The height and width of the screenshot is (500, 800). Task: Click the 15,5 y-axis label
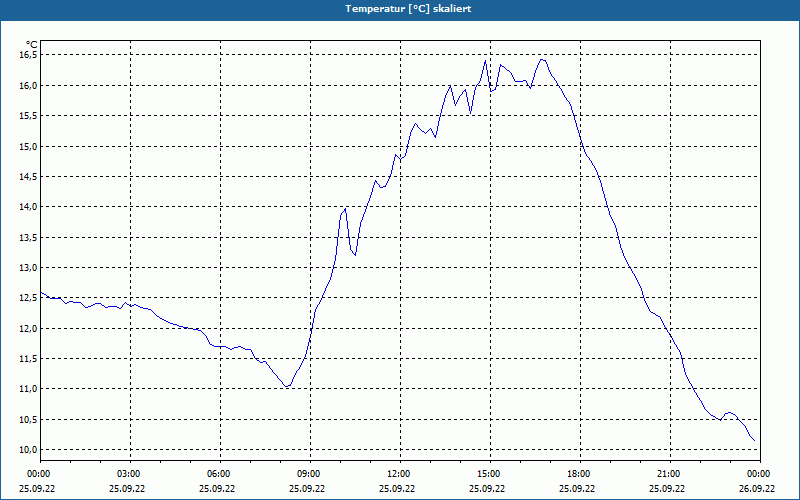click(29, 116)
